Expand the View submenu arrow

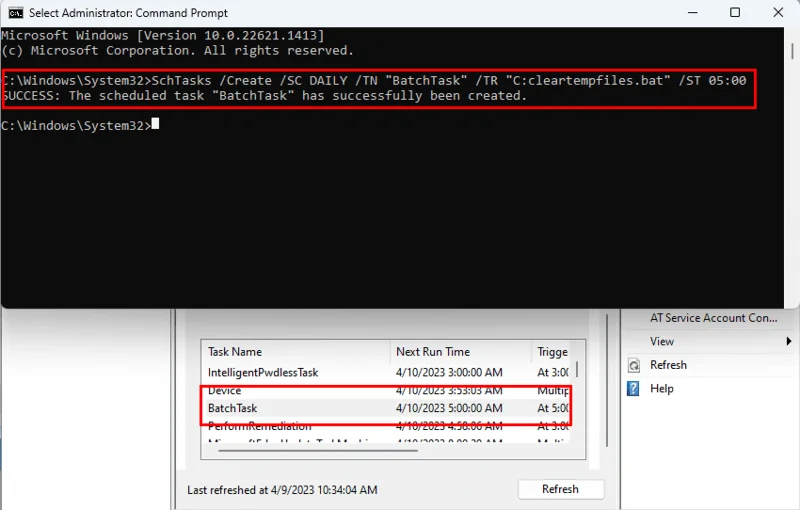[789, 341]
